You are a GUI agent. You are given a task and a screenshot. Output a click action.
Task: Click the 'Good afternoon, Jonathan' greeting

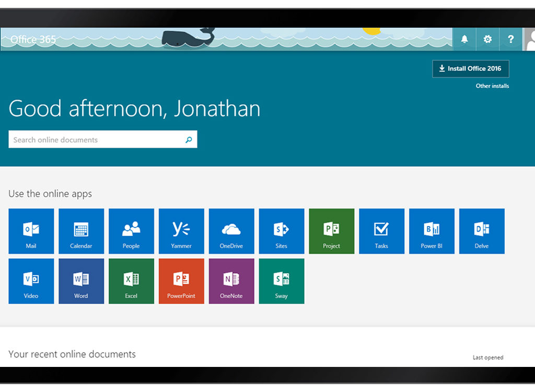tap(134, 109)
